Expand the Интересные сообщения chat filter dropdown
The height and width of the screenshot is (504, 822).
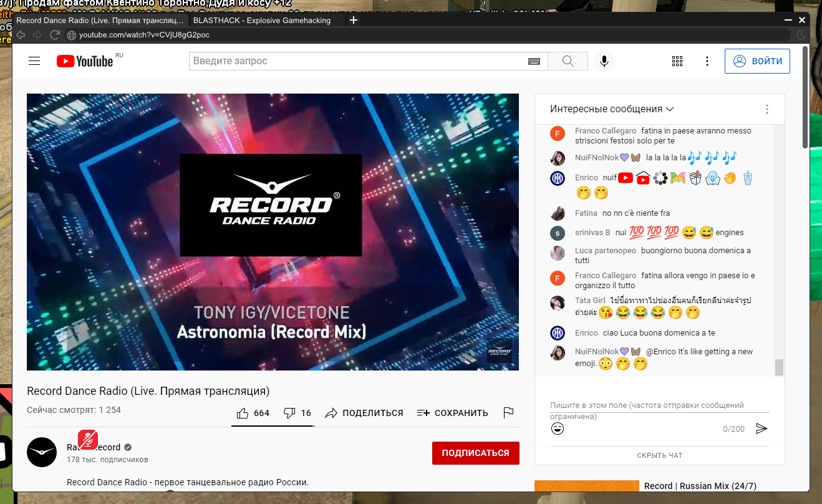(612, 109)
